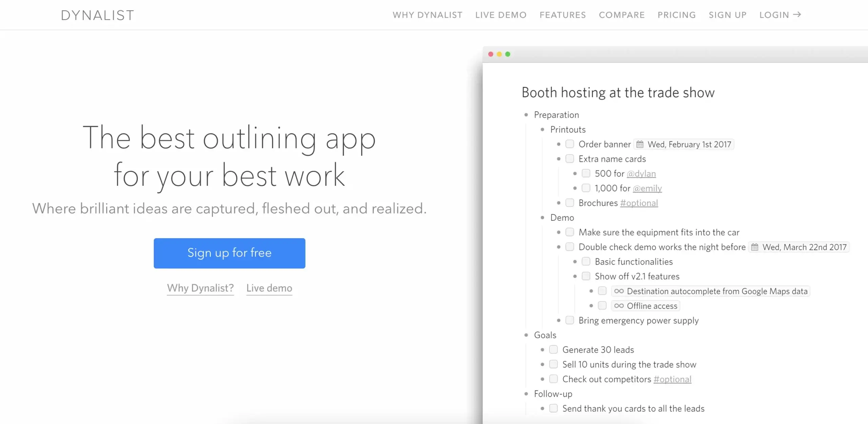The height and width of the screenshot is (424, 868).
Task: Open the Live demo link below button
Action: point(269,288)
